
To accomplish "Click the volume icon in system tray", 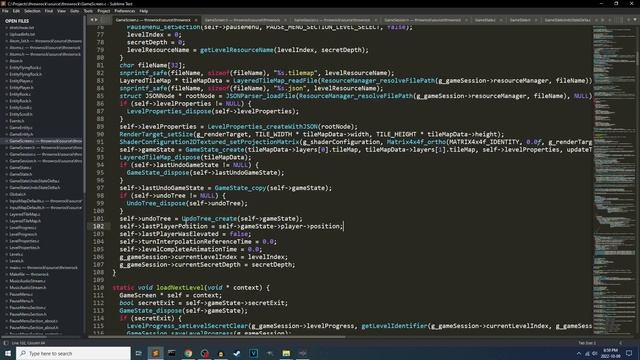I will (595, 353).
